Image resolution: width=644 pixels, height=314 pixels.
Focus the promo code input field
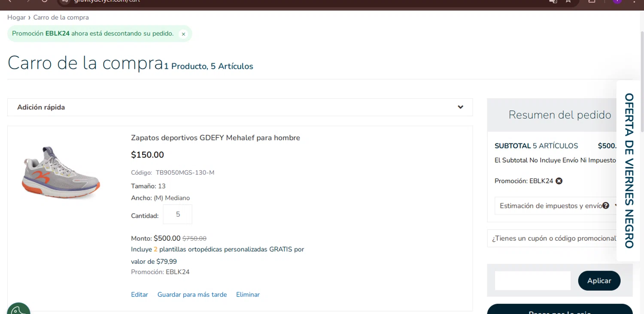tap(533, 281)
